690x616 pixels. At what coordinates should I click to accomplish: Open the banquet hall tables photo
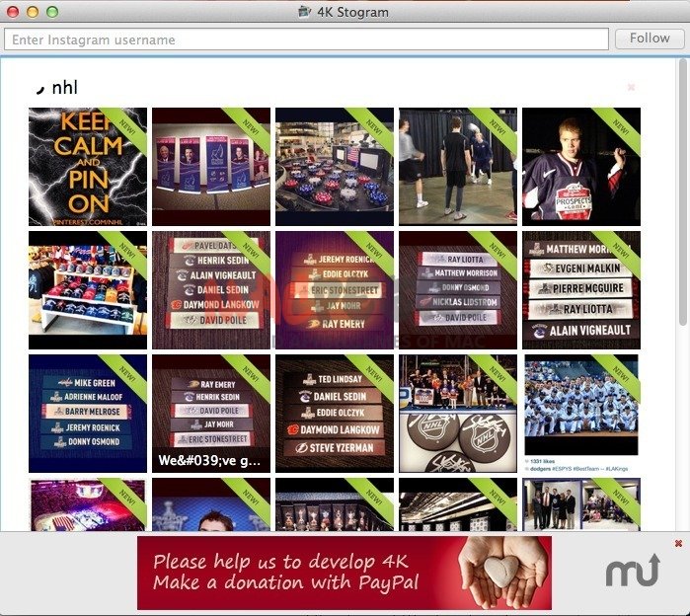click(x=335, y=167)
